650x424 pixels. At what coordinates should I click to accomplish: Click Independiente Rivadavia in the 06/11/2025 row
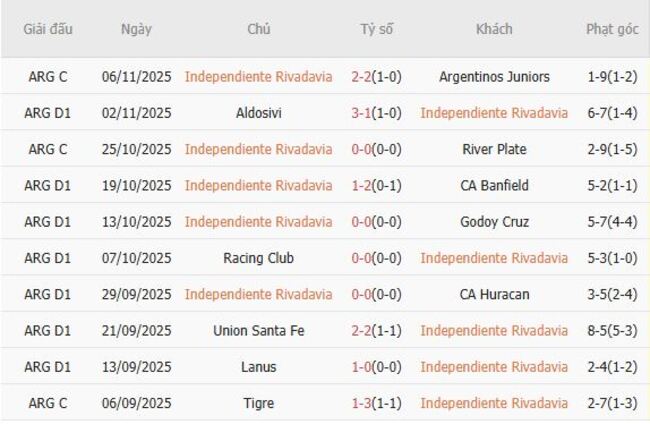click(x=258, y=76)
